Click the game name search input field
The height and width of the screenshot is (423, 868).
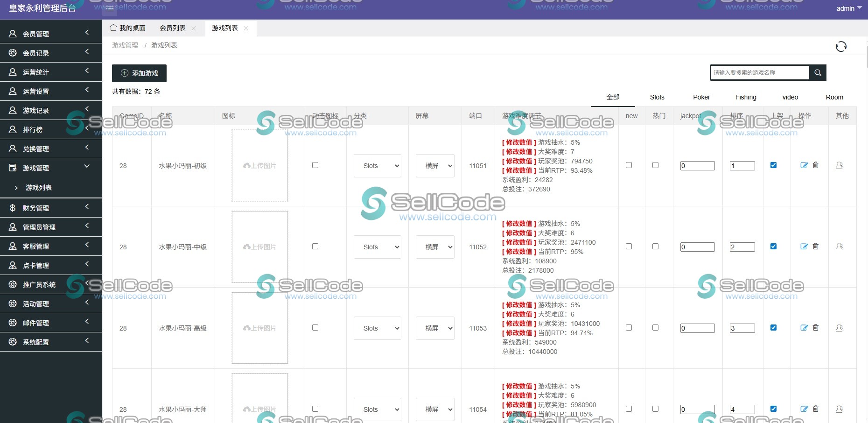[x=759, y=72]
